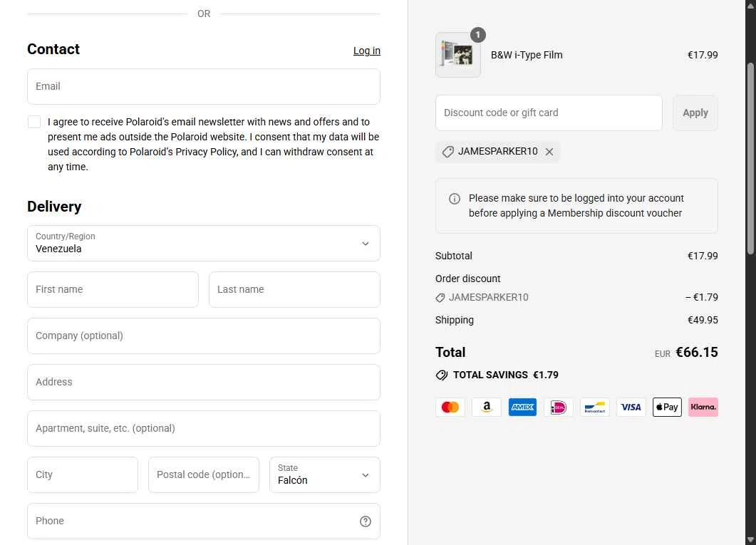Image resolution: width=756 pixels, height=545 pixels.
Task: Focus the Discount code or gift card field
Action: (549, 113)
